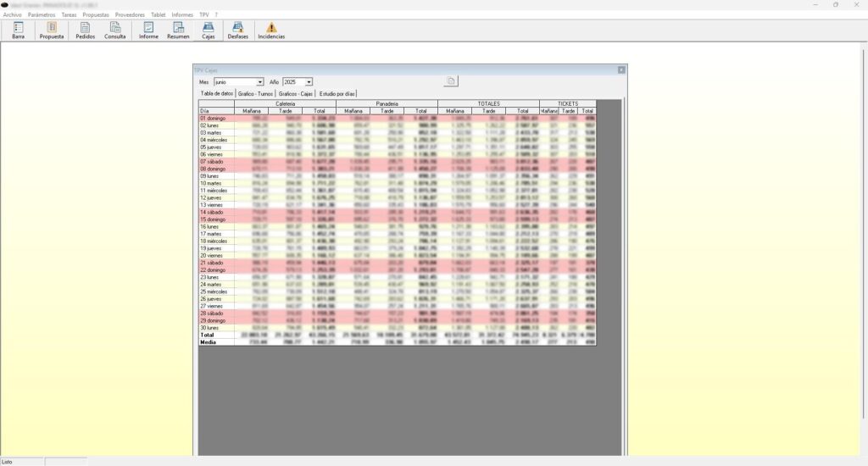Open the Barra toolbar icon
The image size is (868, 466).
(18, 31)
